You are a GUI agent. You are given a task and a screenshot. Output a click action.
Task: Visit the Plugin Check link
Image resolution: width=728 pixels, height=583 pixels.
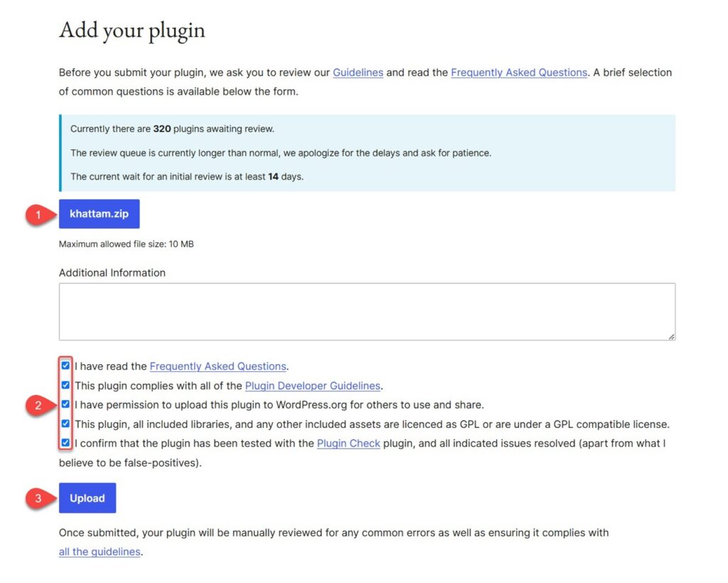pos(348,444)
